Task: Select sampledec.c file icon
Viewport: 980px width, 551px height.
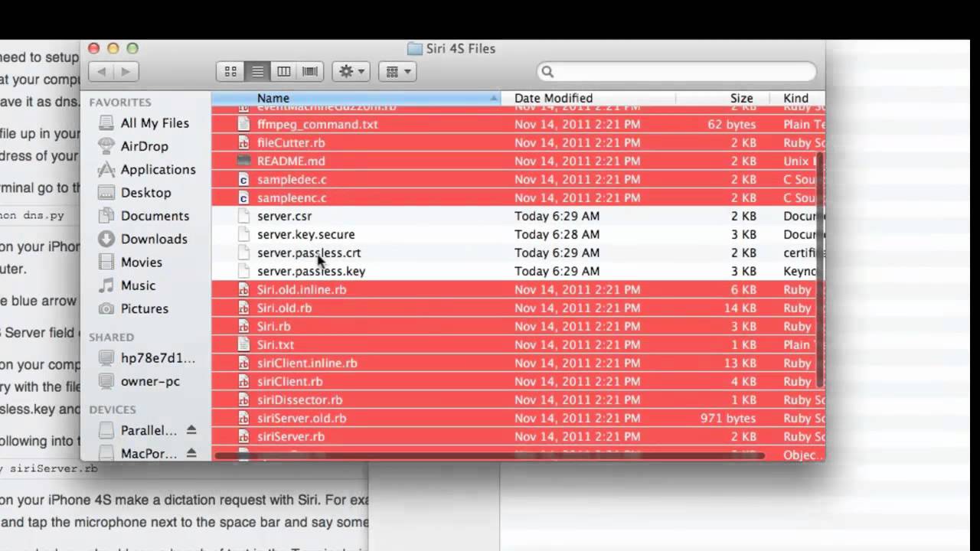Action: point(243,179)
